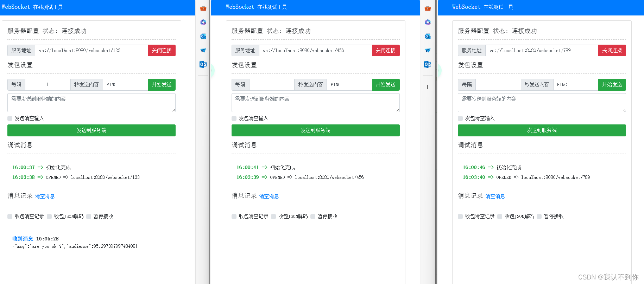Open the Outlook envelope icon in sidebar beside /456 window

click(x=428, y=36)
